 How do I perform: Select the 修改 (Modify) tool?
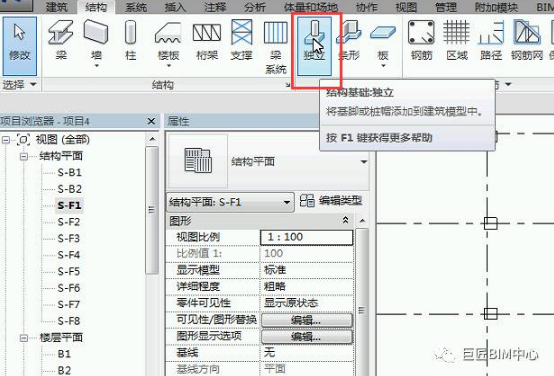(20, 46)
